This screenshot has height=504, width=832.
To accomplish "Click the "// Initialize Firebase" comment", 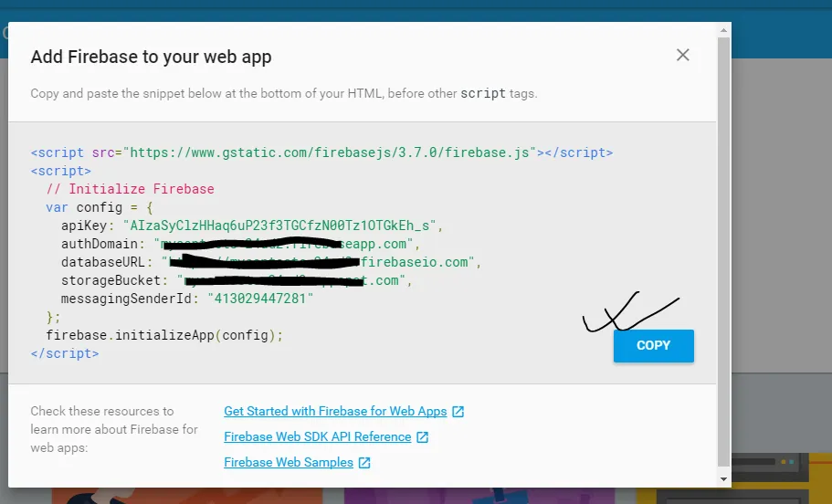I will 130,189.
